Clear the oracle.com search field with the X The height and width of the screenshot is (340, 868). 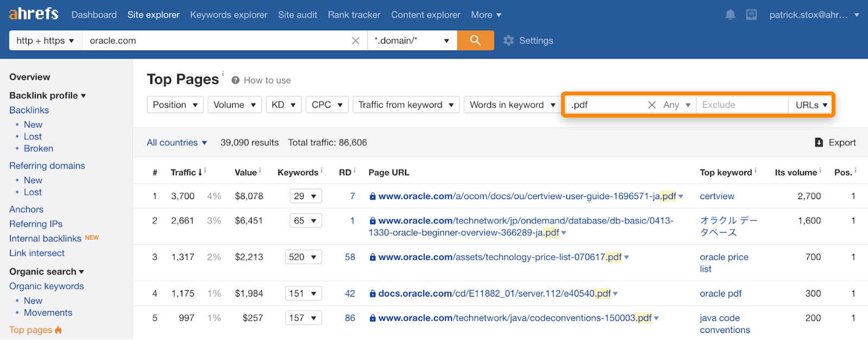coord(355,41)
